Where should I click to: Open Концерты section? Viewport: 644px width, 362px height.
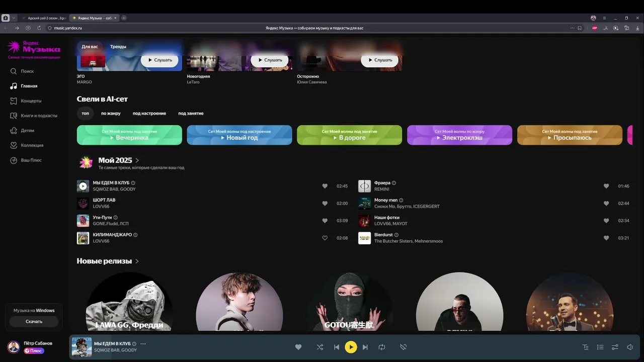[26, 101]
